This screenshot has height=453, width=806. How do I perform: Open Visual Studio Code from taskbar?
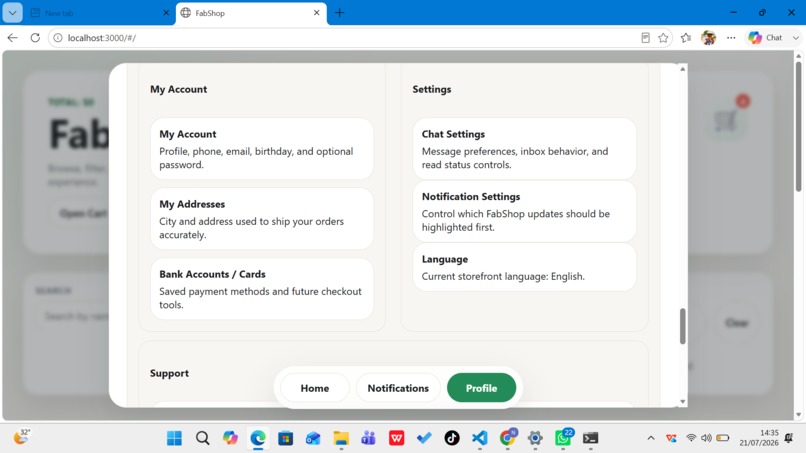[x=480, y=438]
